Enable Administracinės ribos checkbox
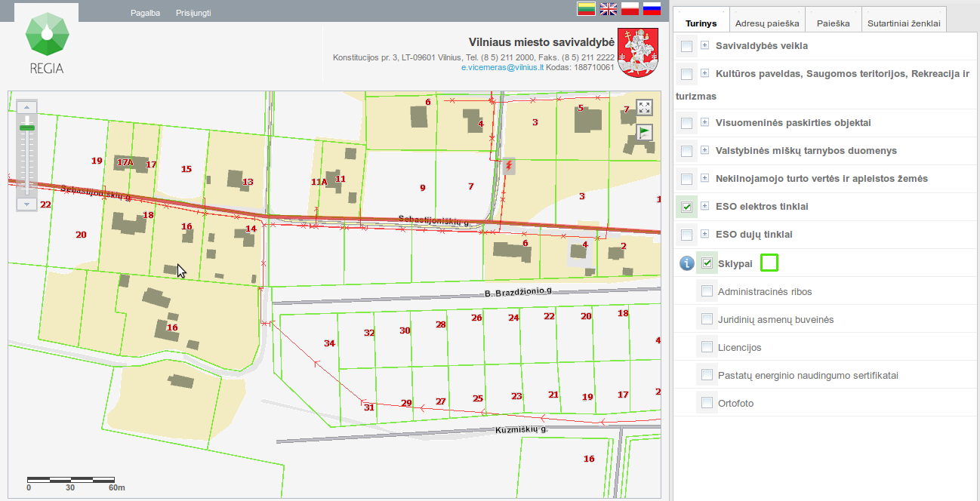980x501 pixels. coord(707,291)
